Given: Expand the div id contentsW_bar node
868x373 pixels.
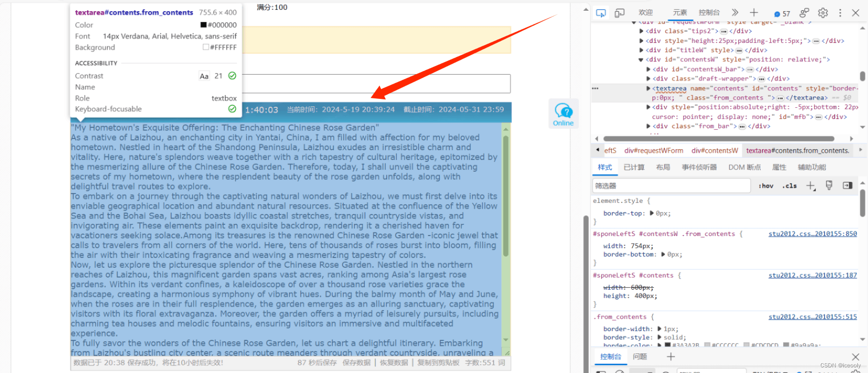Looking at the screenshot, I should [x=648, y=69].
